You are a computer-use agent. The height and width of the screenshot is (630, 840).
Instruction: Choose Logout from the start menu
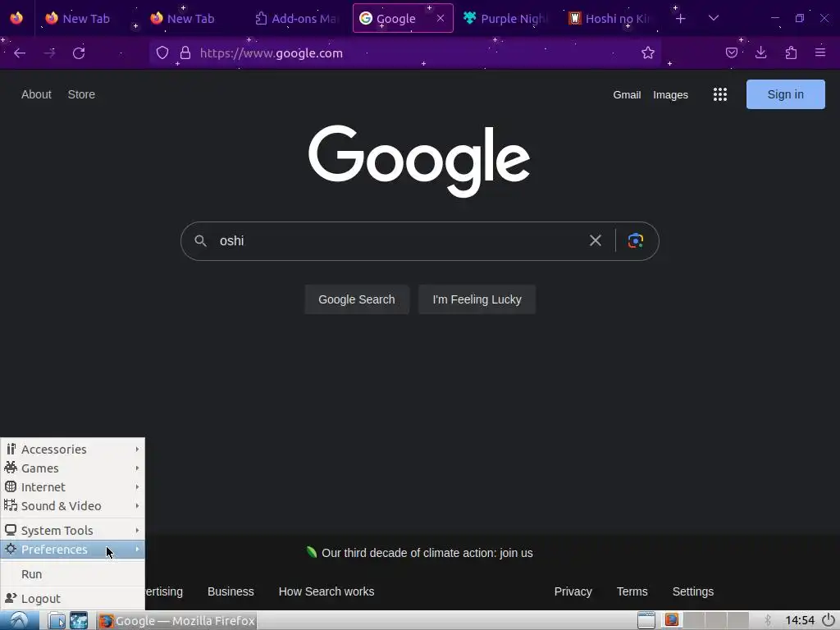(73, 598)
